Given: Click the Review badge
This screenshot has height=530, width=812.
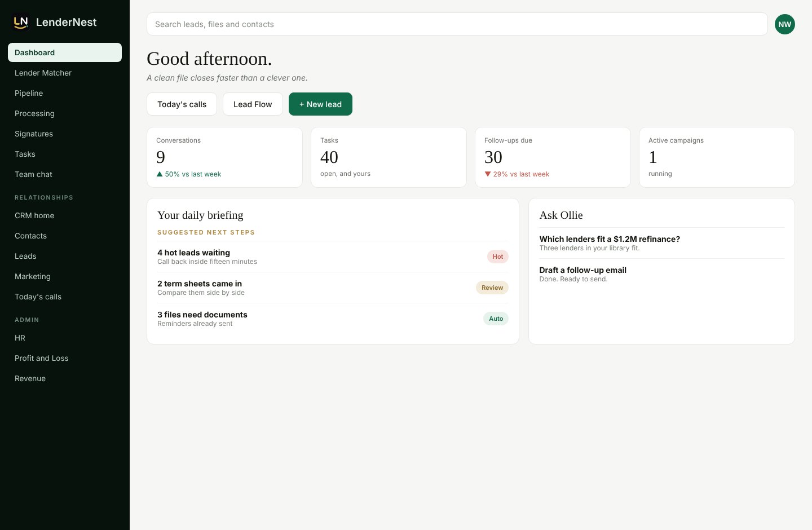Looking at the screenshot, I should (x=492, y=288).
